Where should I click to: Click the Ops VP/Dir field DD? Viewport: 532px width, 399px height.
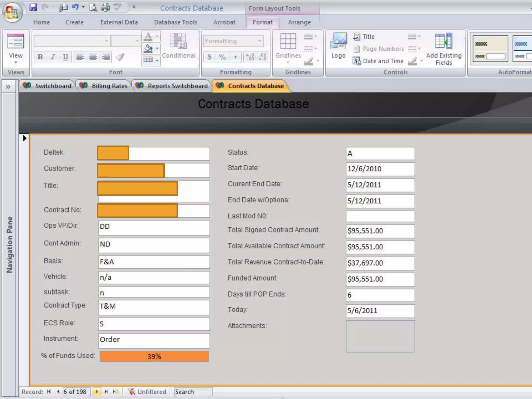(154, 228)
